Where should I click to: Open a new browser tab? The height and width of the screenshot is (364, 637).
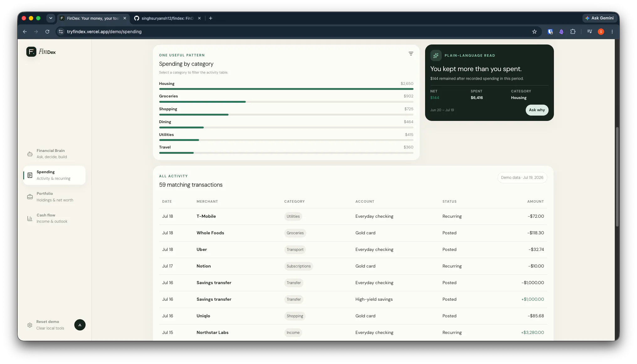click(x=211, y=18)
